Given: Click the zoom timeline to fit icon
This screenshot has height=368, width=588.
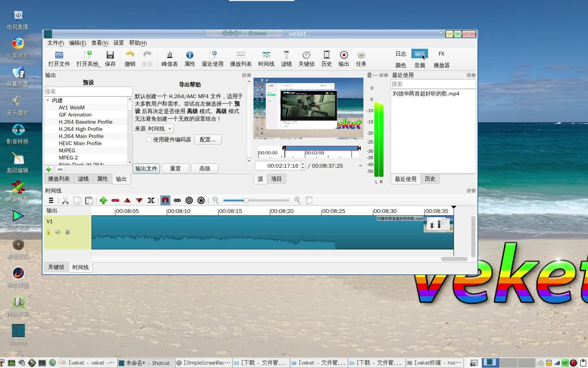Looking at the screenshot, I should click(309, 200).
